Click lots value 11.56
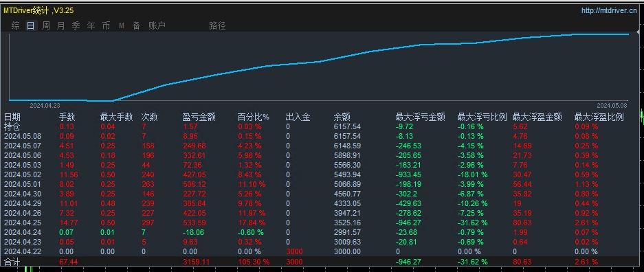This screenshot has height=272, width=644. pos(69,174)
